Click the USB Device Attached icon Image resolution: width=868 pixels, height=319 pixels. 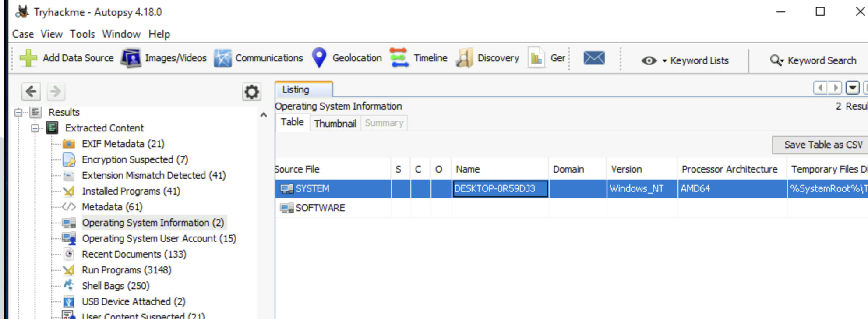(69, 301)
